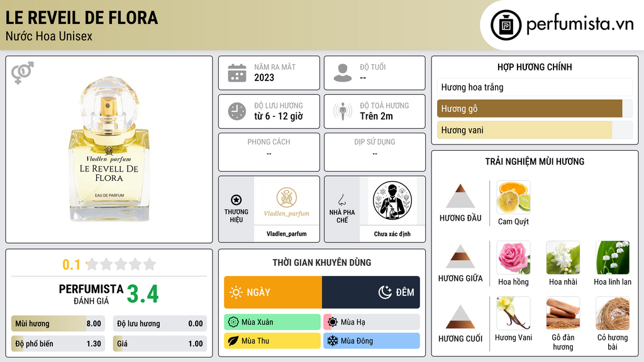Click the Hương gỗ accord bar
The image size is (644, 362).
coord(535,109)
